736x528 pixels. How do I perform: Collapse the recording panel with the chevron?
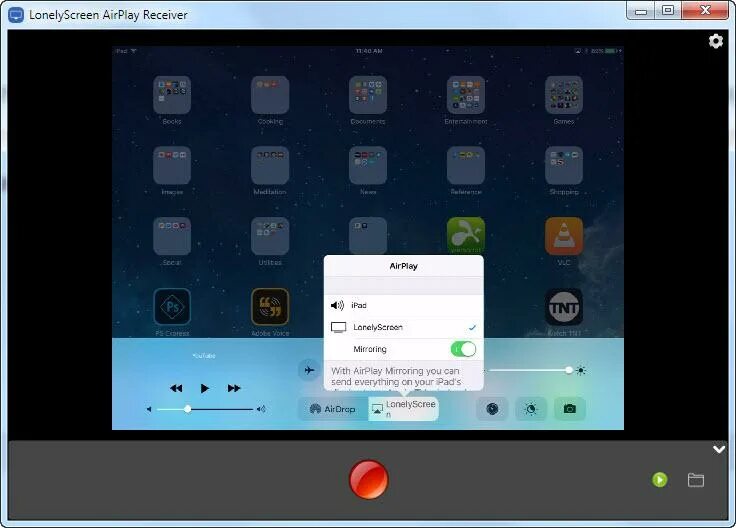719,450
